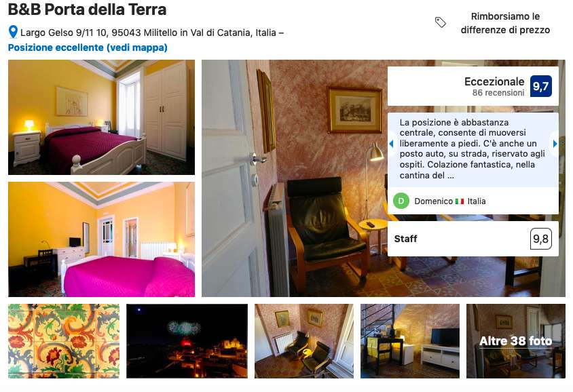
Task: Click Rimborsiamo le differenze di prezzo
Action: 505,23
